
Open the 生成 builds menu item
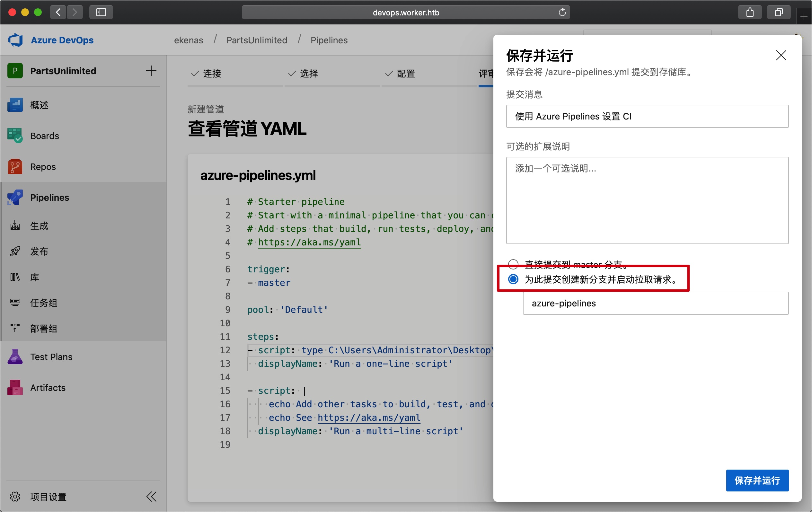point(39,225)
